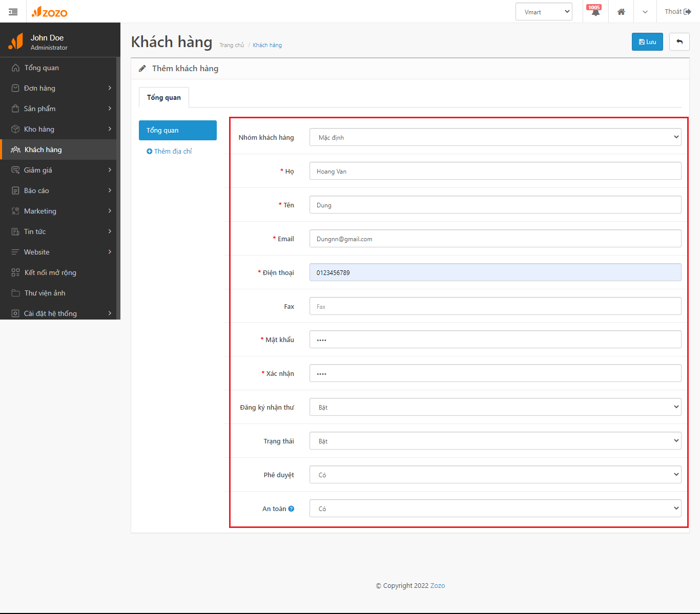Click the Email input field
The image size is (700, 614).
click(x=496, y=239)
